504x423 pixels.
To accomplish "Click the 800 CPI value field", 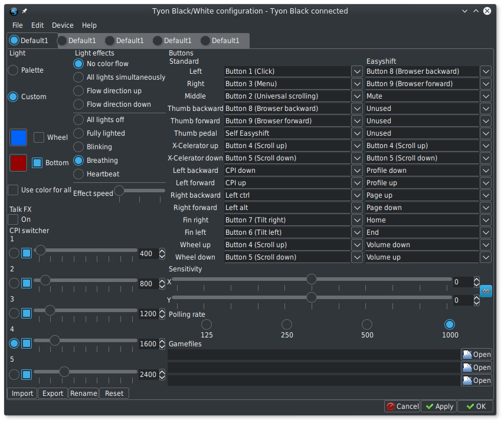I will [149, 284].
